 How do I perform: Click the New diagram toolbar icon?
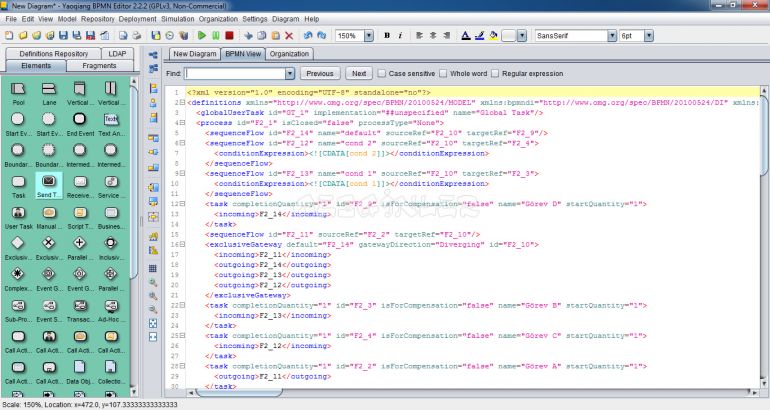(x=9, y=35)
